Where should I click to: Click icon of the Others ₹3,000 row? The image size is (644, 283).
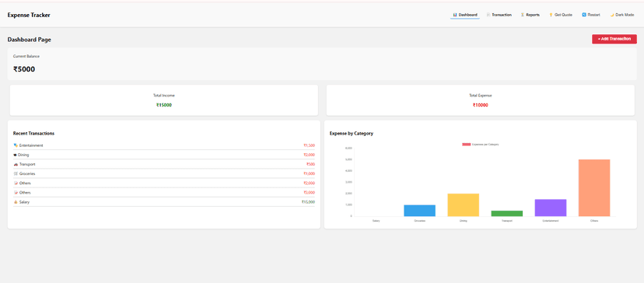point(16,193)
